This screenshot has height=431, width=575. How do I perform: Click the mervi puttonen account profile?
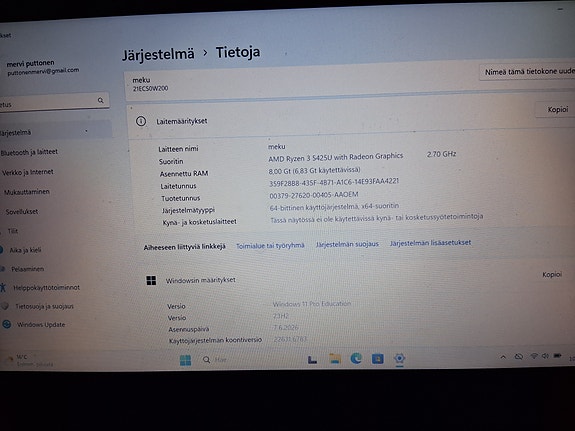42,67
